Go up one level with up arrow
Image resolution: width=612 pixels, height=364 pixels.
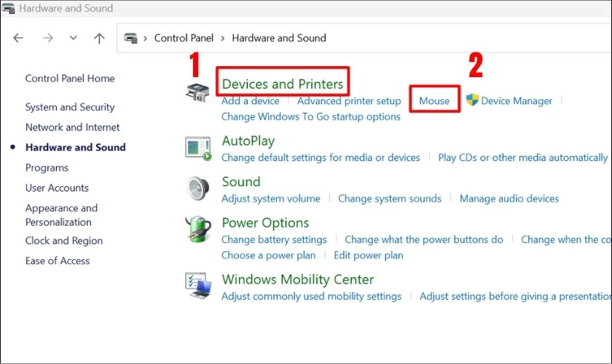(x=99, y=38)
